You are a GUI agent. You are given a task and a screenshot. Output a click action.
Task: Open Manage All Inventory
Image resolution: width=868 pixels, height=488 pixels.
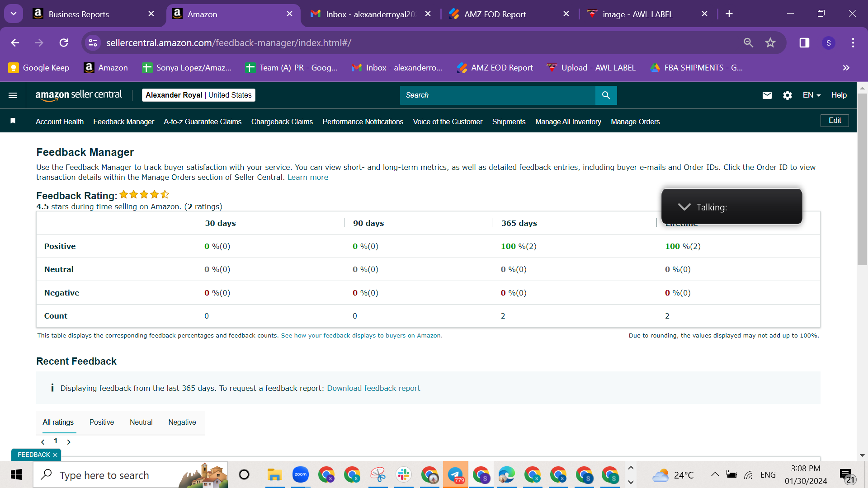coord(568,122)
